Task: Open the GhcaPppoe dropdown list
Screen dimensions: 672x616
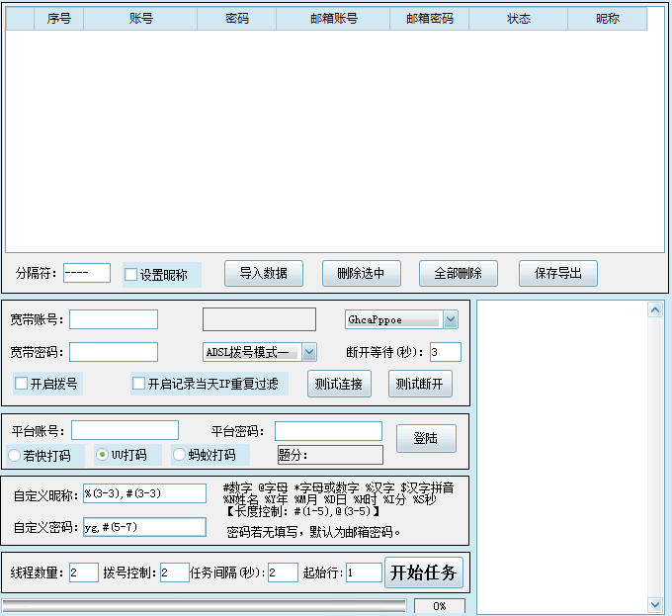Action: coord(451,319)
